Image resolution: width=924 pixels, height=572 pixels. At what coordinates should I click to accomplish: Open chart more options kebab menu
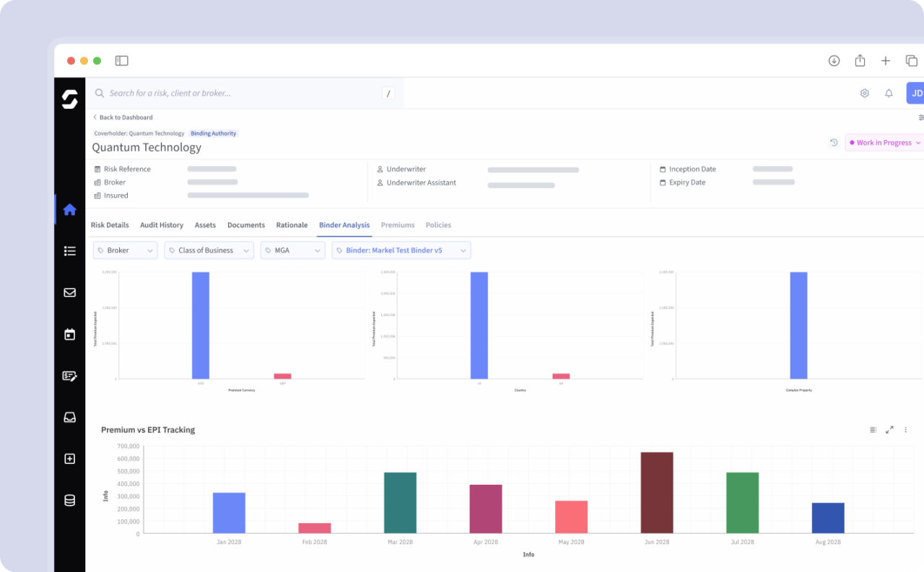(x=906, y=430)
